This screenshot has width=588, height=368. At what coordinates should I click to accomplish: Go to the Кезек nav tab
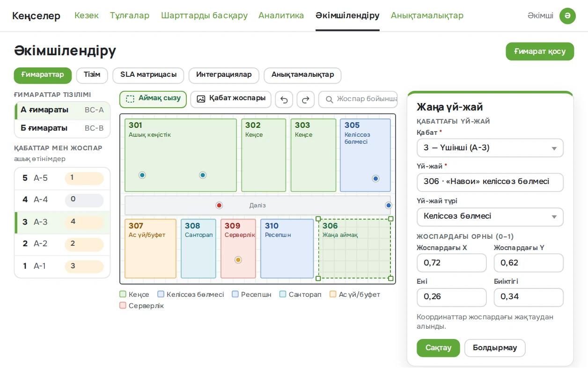pos(87,16)
